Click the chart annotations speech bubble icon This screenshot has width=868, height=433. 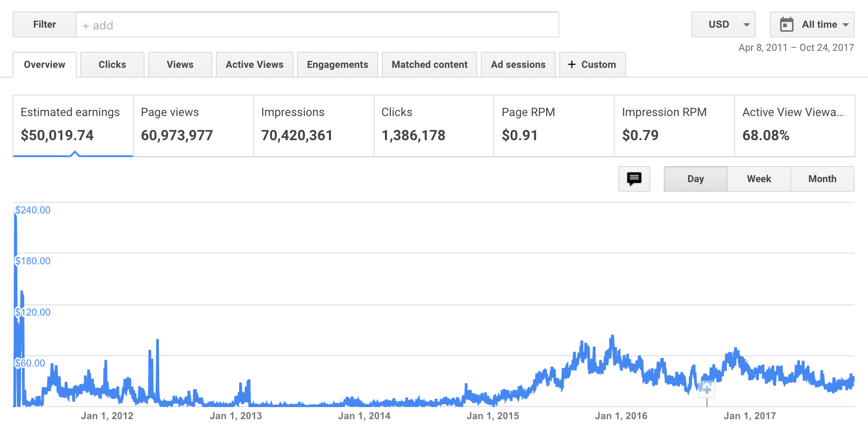click(634, 179)
